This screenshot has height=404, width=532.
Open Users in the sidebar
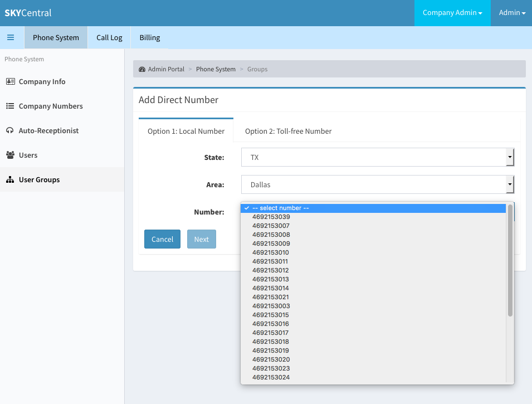pos(62,155)
